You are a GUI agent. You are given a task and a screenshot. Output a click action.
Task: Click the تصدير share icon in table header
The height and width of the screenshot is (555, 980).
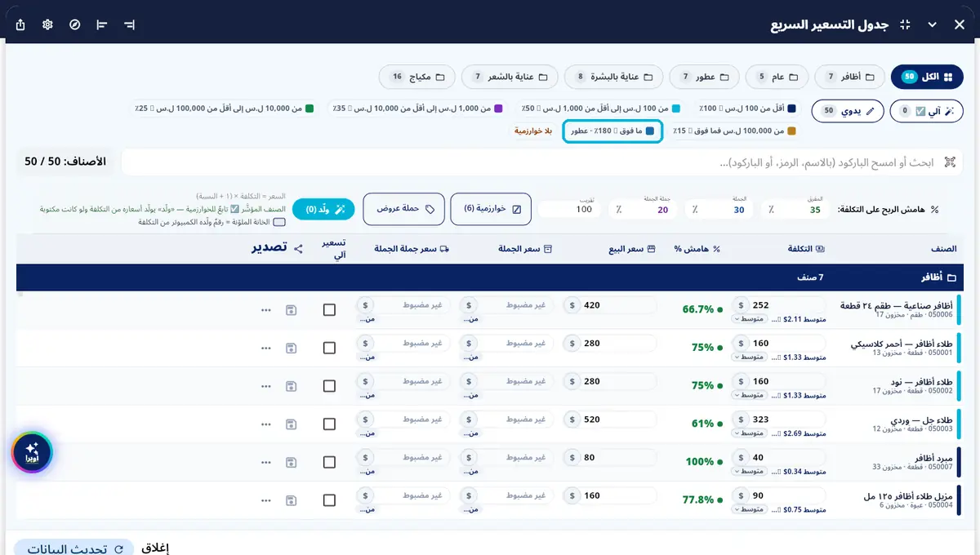[298, 248]
